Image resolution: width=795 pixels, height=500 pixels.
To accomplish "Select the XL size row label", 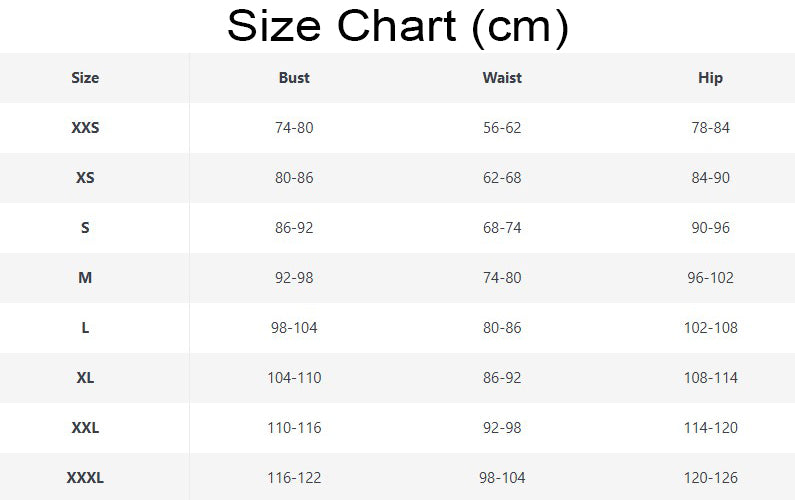I will tap(85, 378).
